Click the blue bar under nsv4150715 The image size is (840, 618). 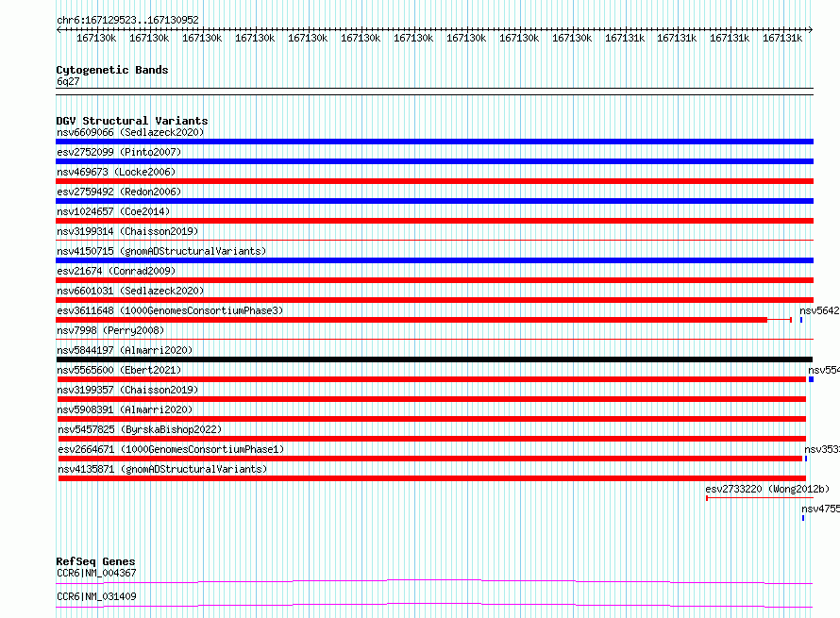[434, 260]
